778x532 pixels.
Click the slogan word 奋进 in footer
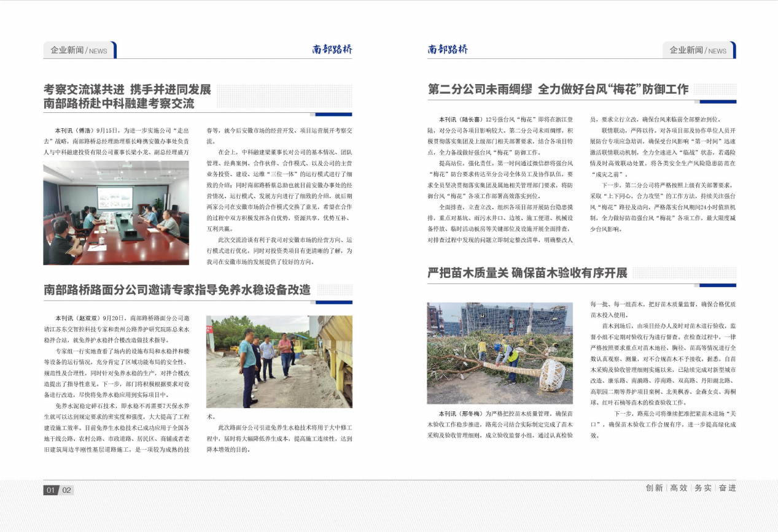[x=727, y=488]
